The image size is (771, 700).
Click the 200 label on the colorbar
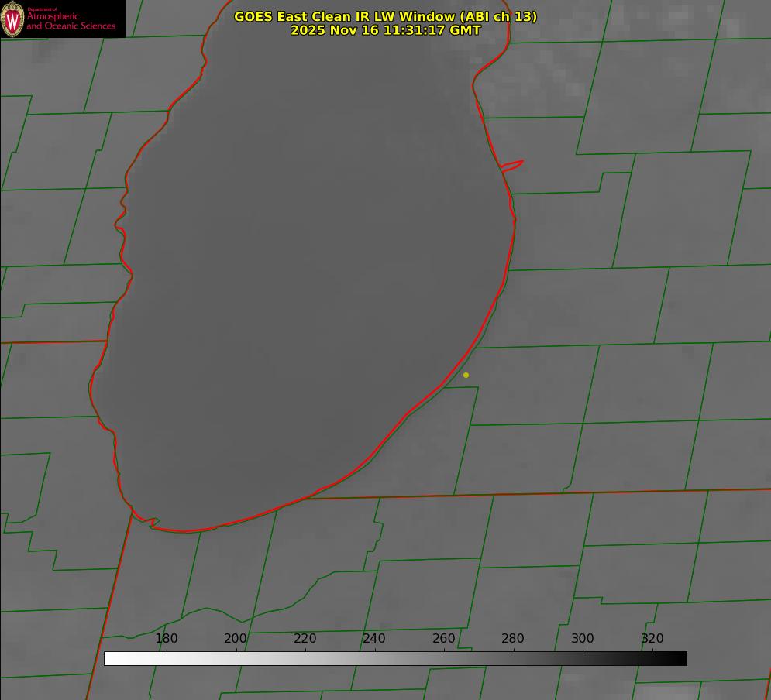[236, 638]
